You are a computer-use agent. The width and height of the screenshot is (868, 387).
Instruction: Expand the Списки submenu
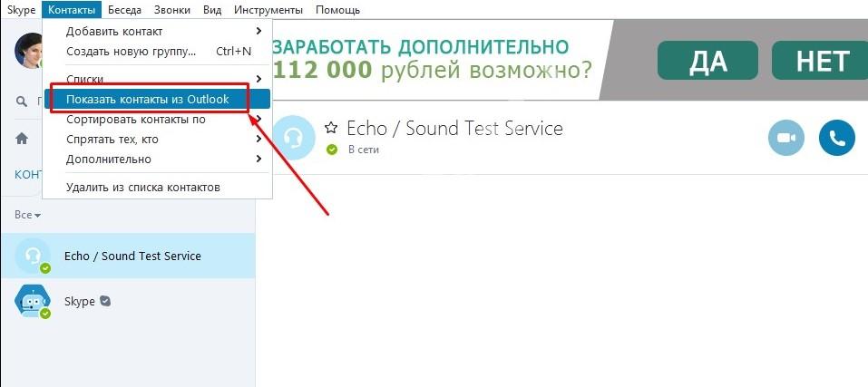tap(157, 79)
